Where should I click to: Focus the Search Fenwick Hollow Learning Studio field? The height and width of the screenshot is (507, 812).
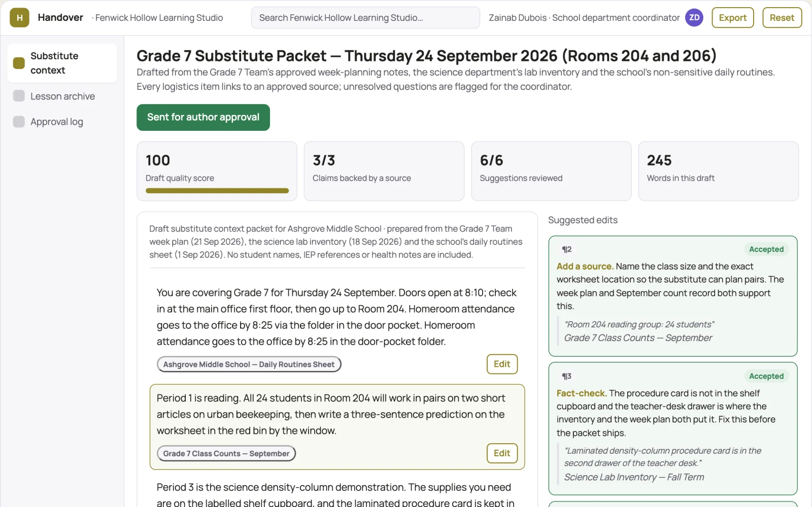click(x=365, y=18)
